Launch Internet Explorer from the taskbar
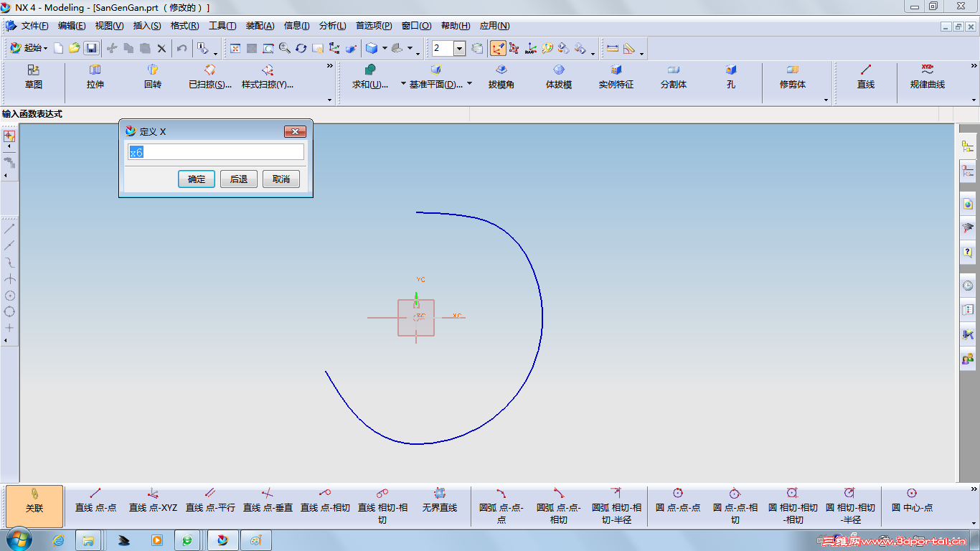The width and height of the screenshot is (980, 551). [x=59, y=540]
